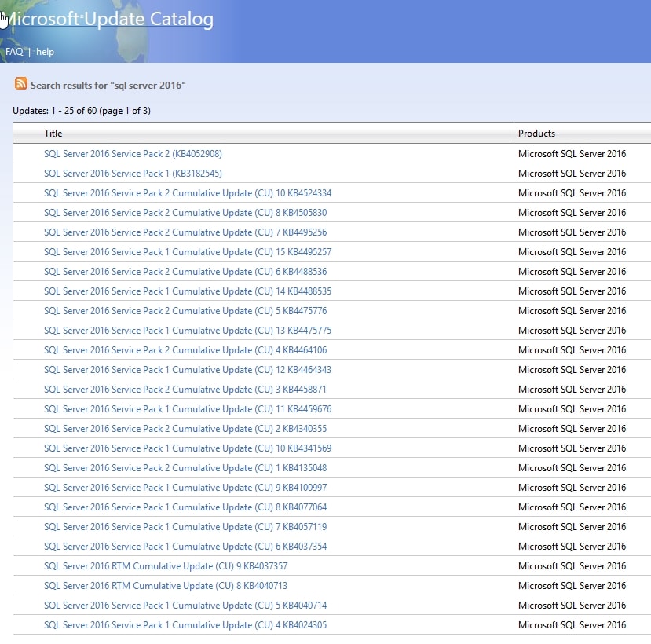The image size is (651, 644).
Task: Open SQL Server 2016 Service Pack 1 (KB3182545)
Action: click(x=133, y=173)
